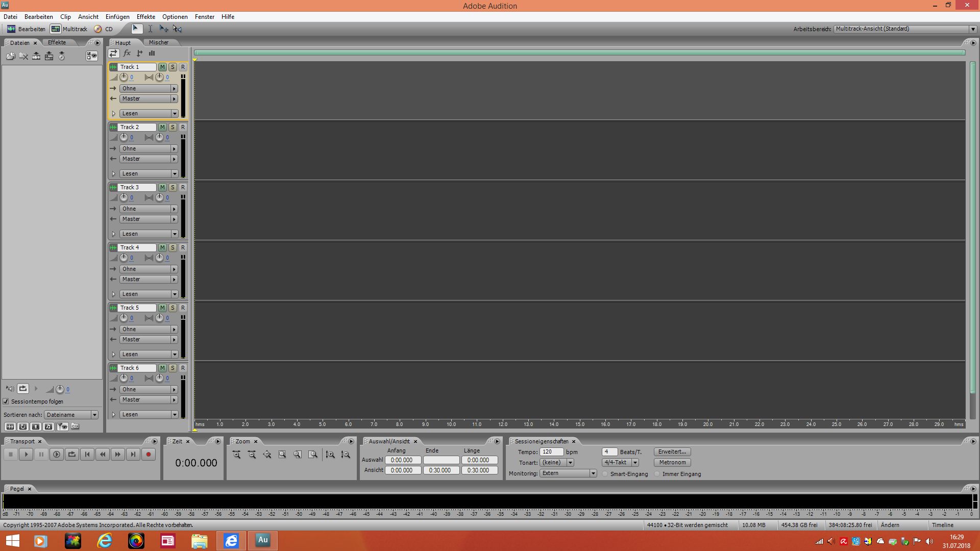980x551 pixels.
Task: Adjust Track 1 volume knob
Action: (124, 78)
